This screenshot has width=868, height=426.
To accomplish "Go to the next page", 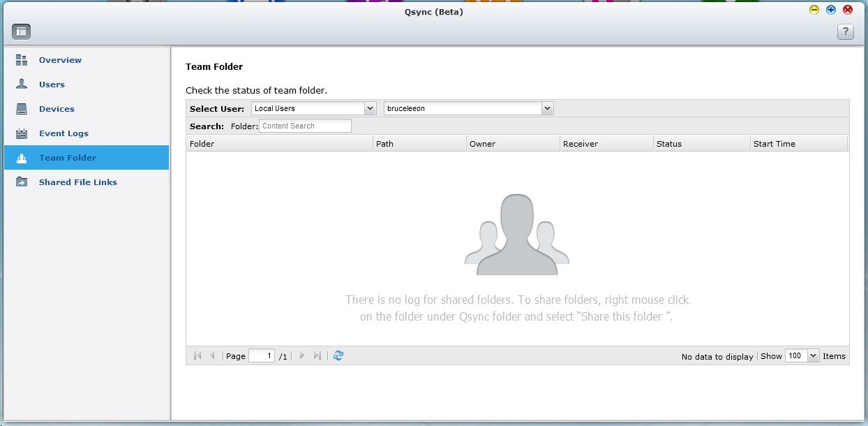I will click(302, 355).
